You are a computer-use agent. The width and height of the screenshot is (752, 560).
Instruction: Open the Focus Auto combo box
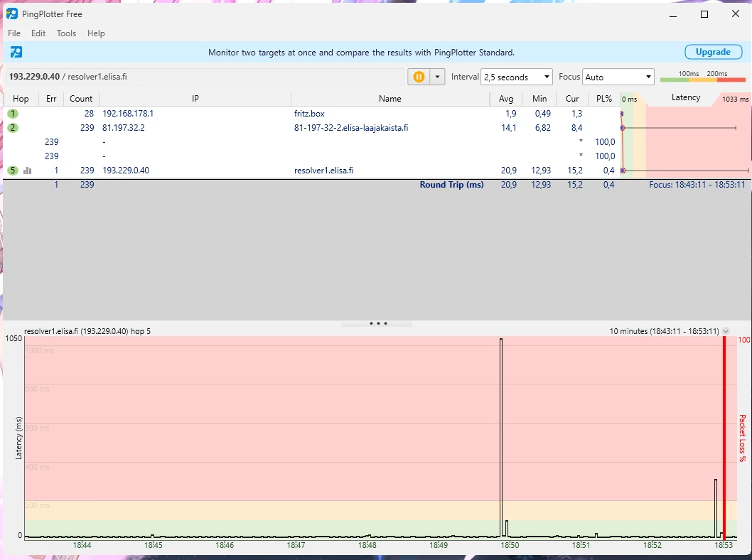coord(618,77)
